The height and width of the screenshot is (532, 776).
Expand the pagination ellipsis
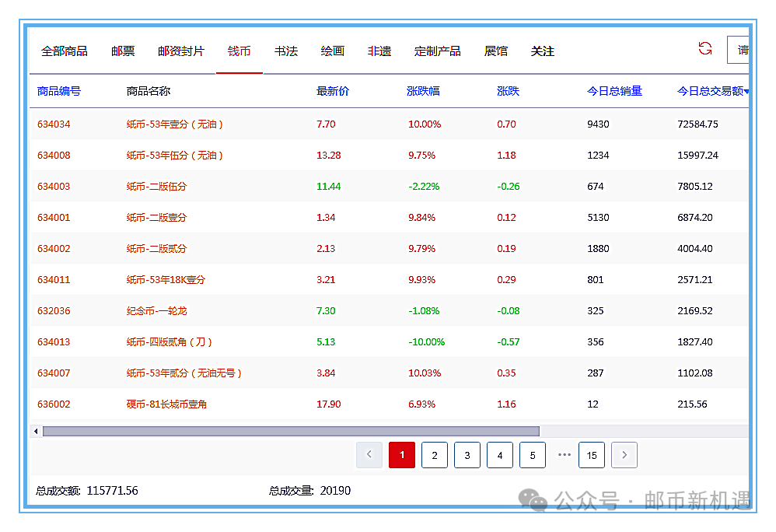tap(565, 455)
